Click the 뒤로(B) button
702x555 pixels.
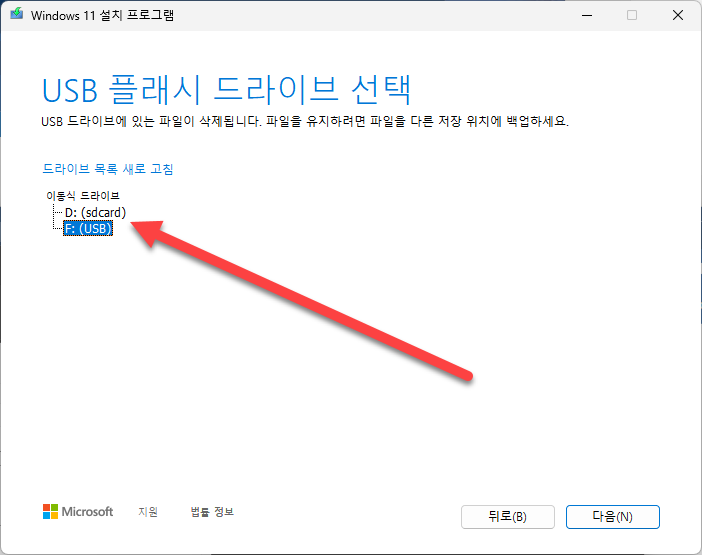[x=508, y=517]
